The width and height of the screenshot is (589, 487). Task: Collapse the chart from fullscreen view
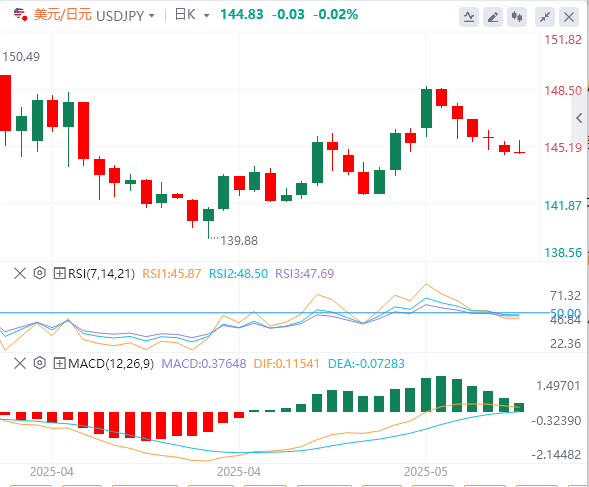545,17
